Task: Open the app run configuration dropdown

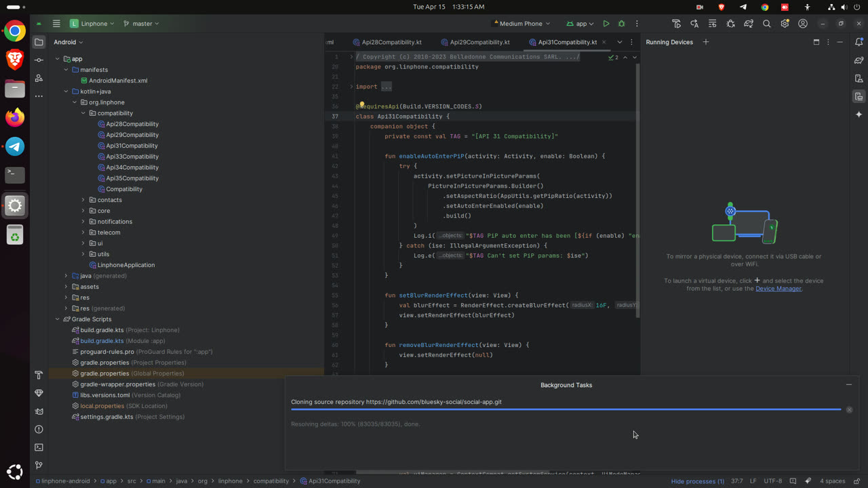Action: pyautogui.click(x=580, y=24)
